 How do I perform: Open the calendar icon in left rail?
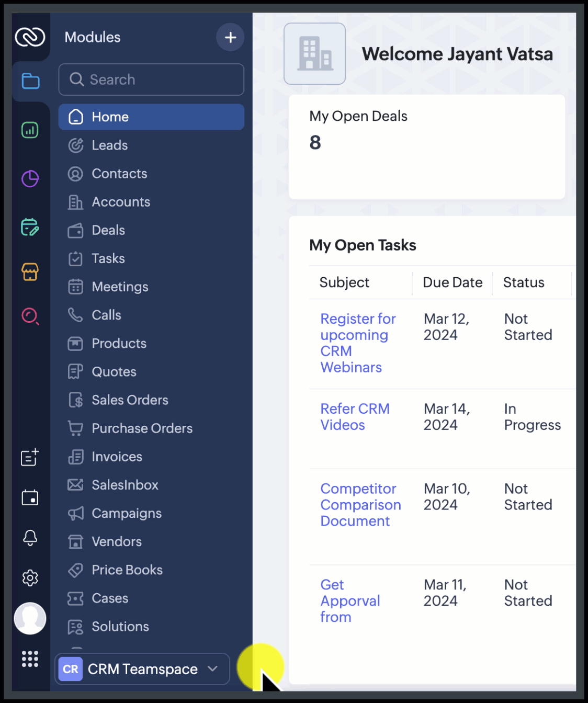click(30, 497)
